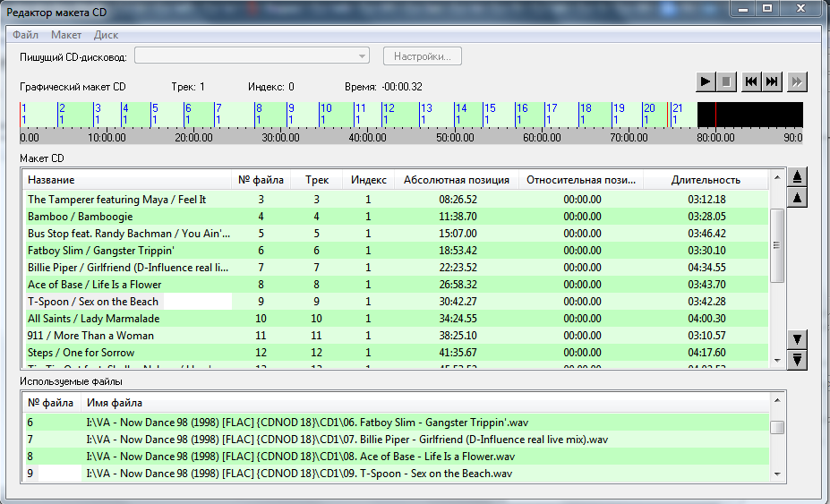Select 'Steps / One for Sorrow' track
The image size is (830, 504).
click(x=397, y=352)
